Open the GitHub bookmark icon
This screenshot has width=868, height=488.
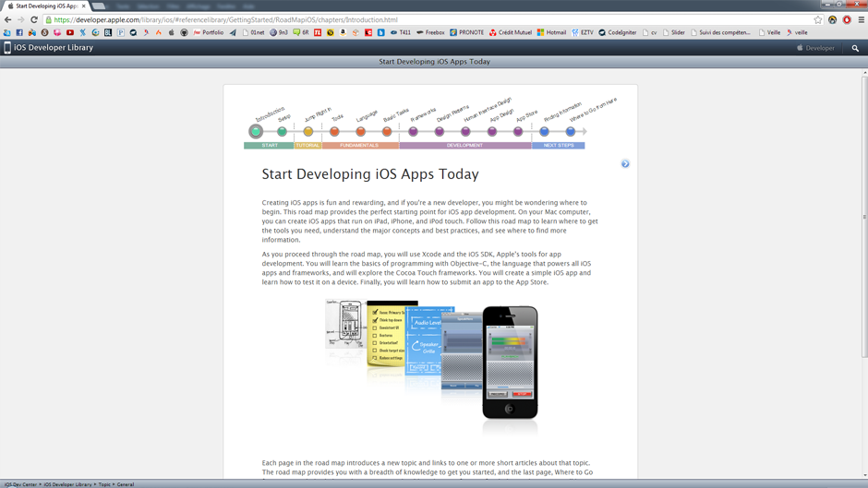184,32
